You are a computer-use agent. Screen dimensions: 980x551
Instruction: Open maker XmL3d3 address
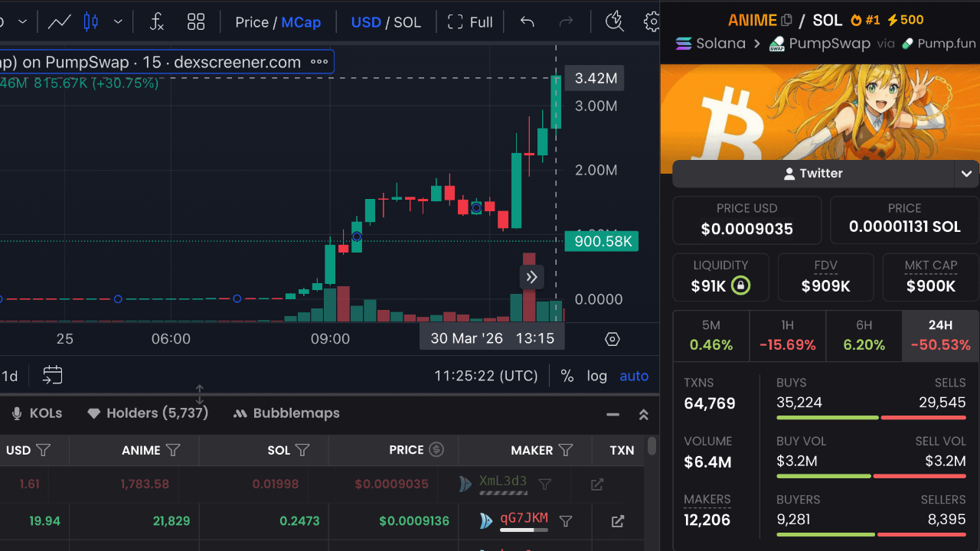pos(503,481)
